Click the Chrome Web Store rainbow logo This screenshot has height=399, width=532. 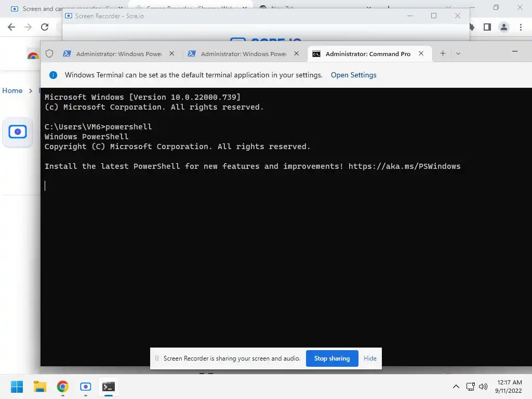(33, 56)
